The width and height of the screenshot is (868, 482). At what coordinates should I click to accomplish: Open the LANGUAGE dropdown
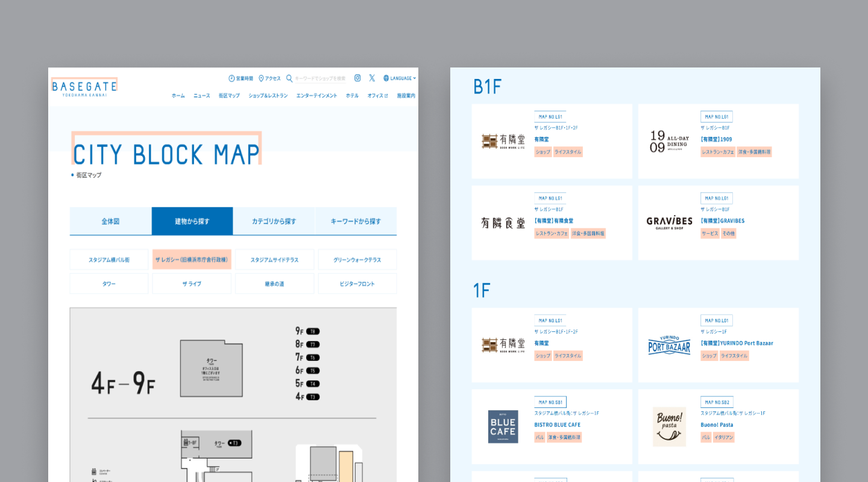coord(400,78)
